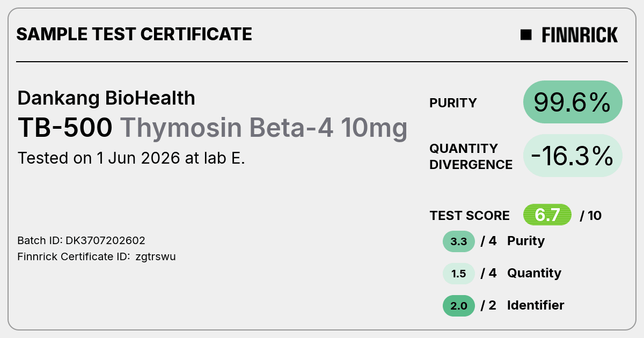Click the PURITY label

pos(453,103)
